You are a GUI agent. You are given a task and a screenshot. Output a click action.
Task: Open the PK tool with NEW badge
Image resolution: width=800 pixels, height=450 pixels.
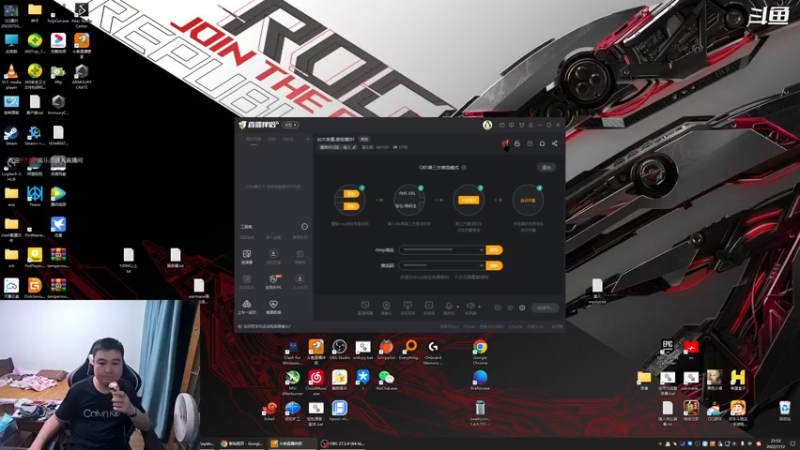273,281
